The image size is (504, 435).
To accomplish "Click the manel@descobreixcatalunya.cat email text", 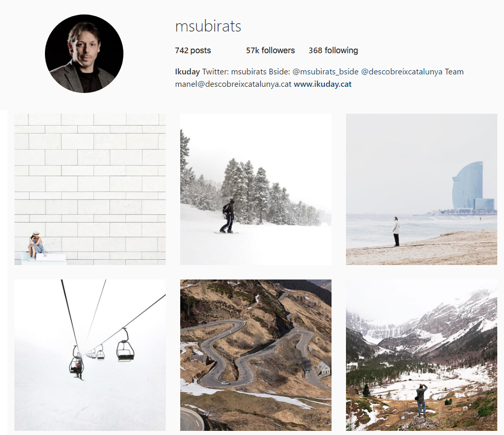I will 233,84.
